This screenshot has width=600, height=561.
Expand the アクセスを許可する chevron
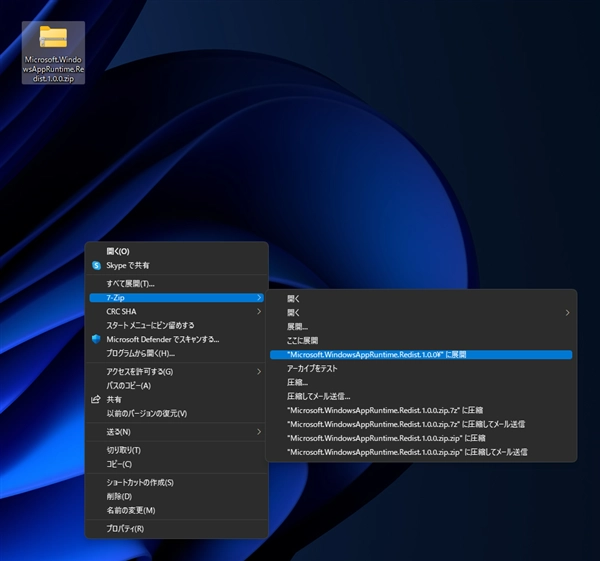coord(259,372)
